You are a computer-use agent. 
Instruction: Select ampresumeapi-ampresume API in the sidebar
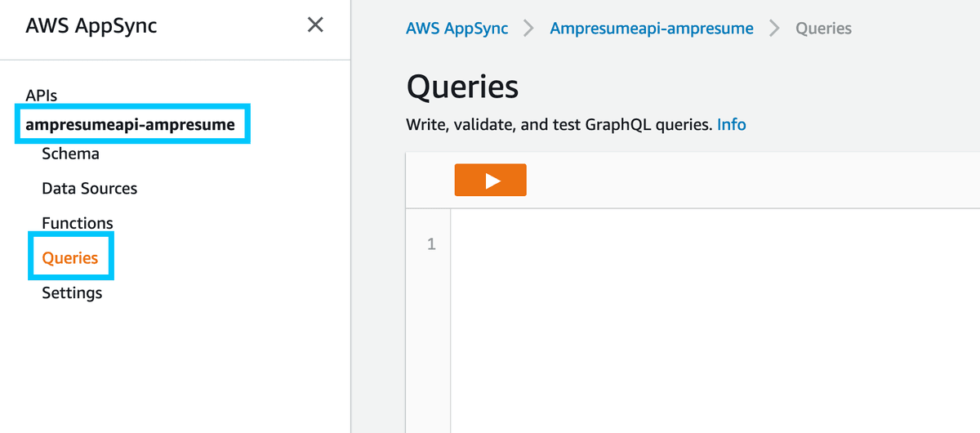pos(131,125)
